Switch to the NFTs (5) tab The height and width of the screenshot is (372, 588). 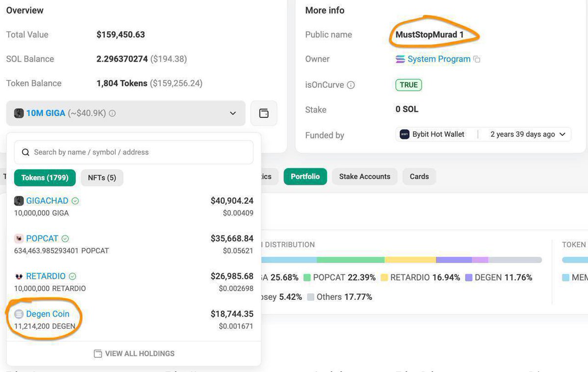(102, 178)
